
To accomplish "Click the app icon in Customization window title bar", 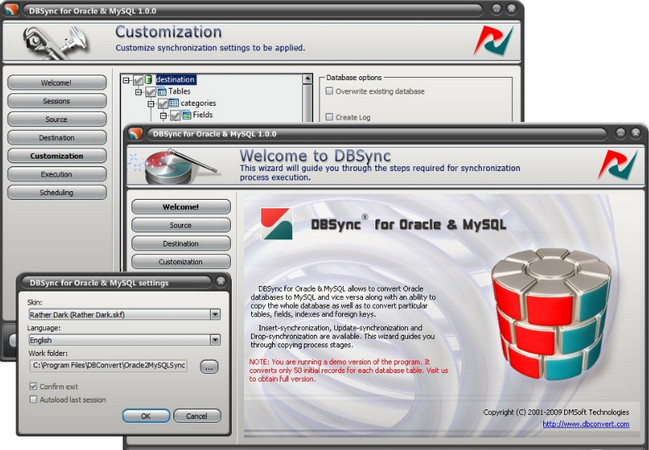I will 11,10.
